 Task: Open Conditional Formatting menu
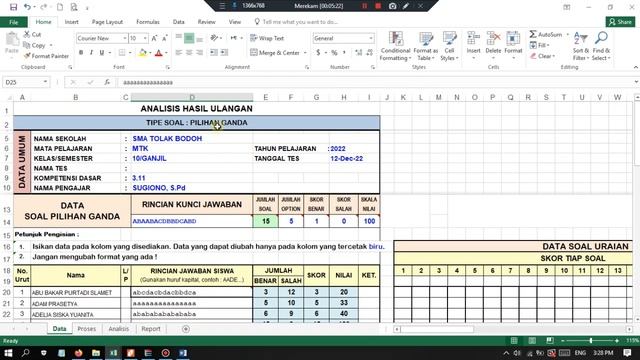coord(395,46)
